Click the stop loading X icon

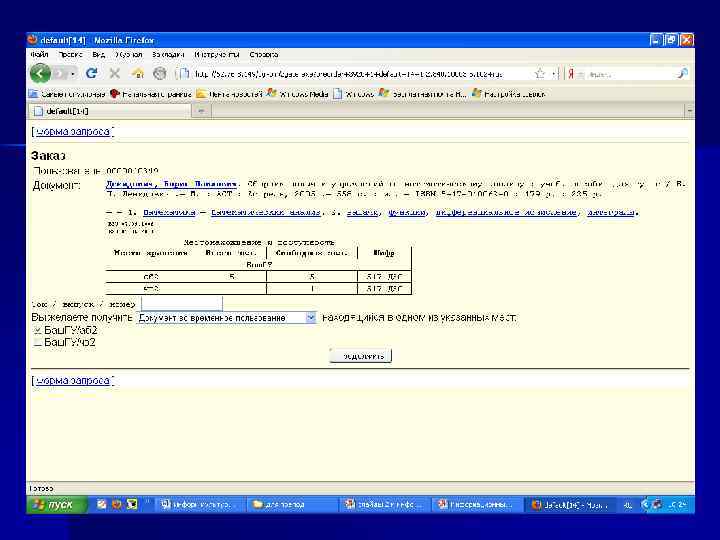[115, 73]
